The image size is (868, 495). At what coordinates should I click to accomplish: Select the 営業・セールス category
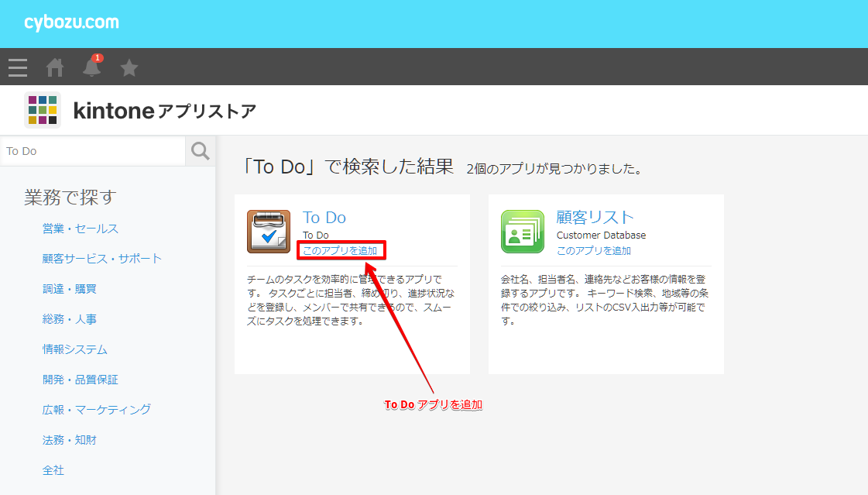pos(81,228)
